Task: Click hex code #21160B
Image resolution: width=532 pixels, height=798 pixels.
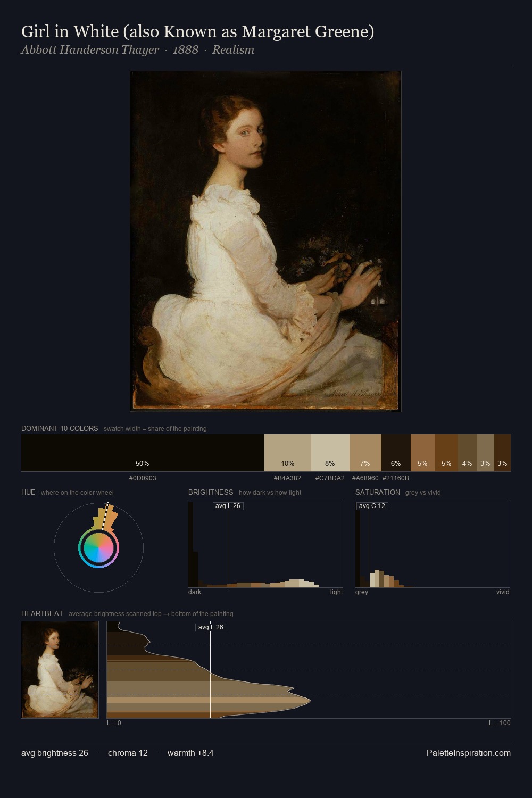Action: coord(396,478)
